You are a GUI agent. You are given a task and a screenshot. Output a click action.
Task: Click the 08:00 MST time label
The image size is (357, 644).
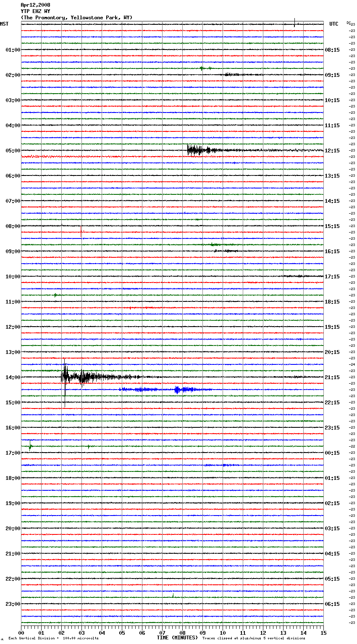(13, 226)
